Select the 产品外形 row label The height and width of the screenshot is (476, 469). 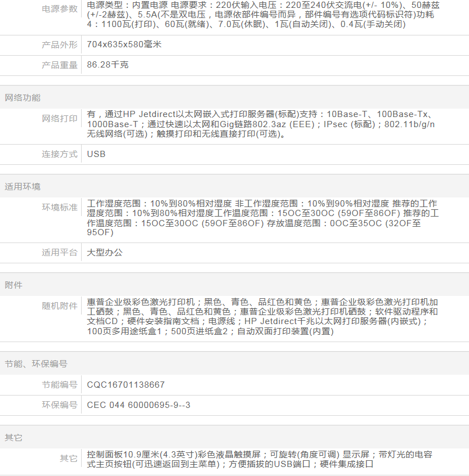click(x=60, y=44)
